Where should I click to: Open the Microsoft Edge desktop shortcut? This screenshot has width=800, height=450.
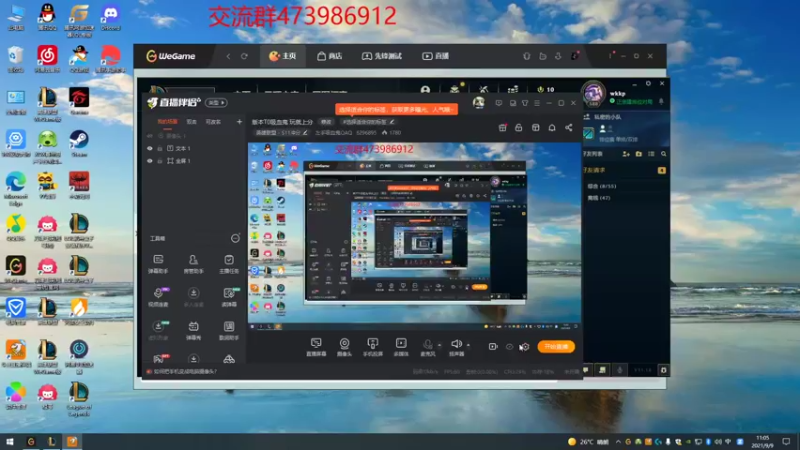point(16,189)
